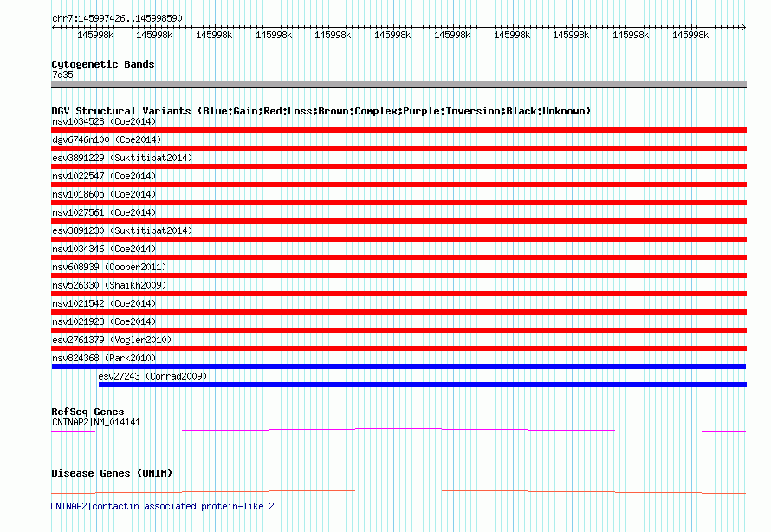Open variant esv3891230 (Suktitipat2014)
771x532 pixels.
[x=122, y=230]
